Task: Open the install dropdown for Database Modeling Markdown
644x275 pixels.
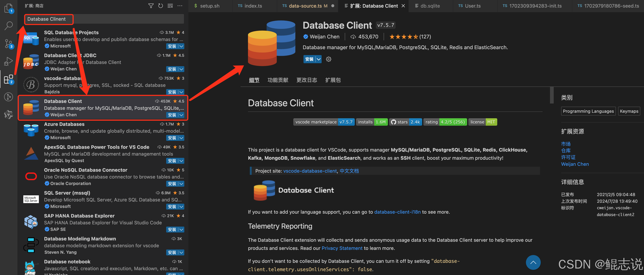Action: point(182,252)
